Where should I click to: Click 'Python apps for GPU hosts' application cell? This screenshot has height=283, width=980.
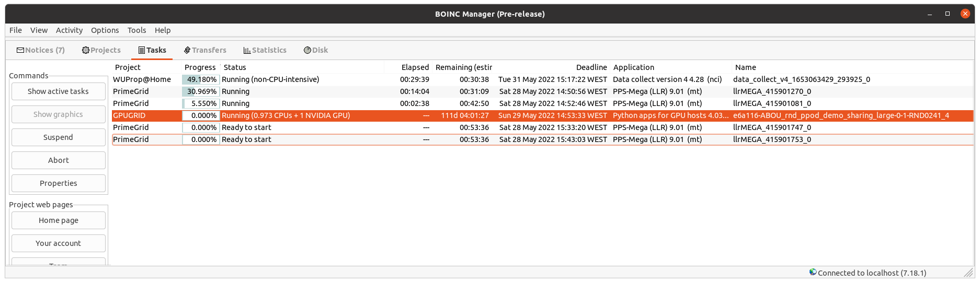(x=670, y=115)
